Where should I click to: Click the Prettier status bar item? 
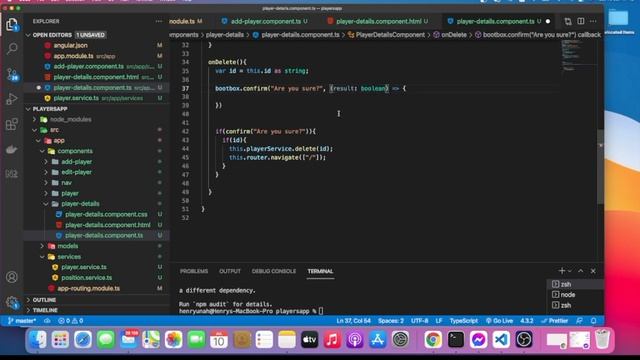pos(554,321)
